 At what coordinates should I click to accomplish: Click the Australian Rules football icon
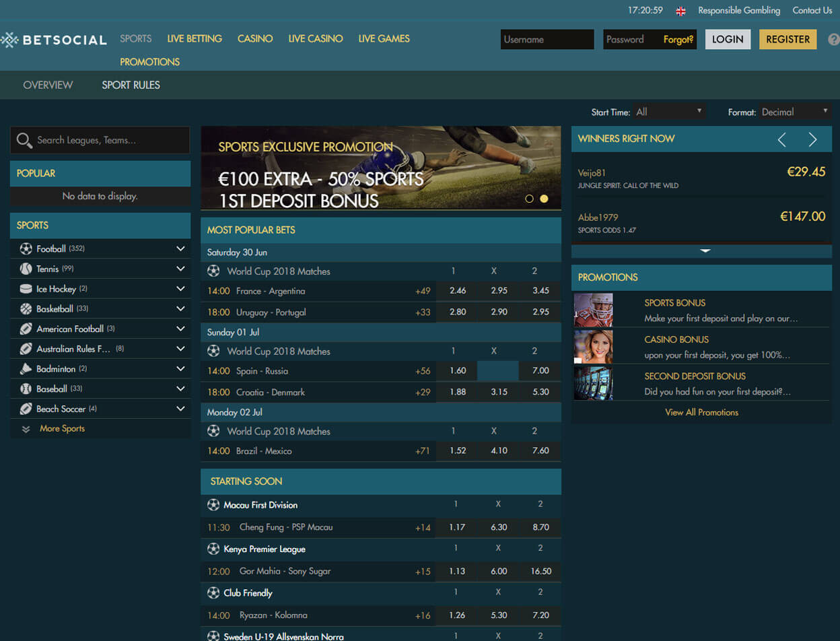click(x=26, y=349)
